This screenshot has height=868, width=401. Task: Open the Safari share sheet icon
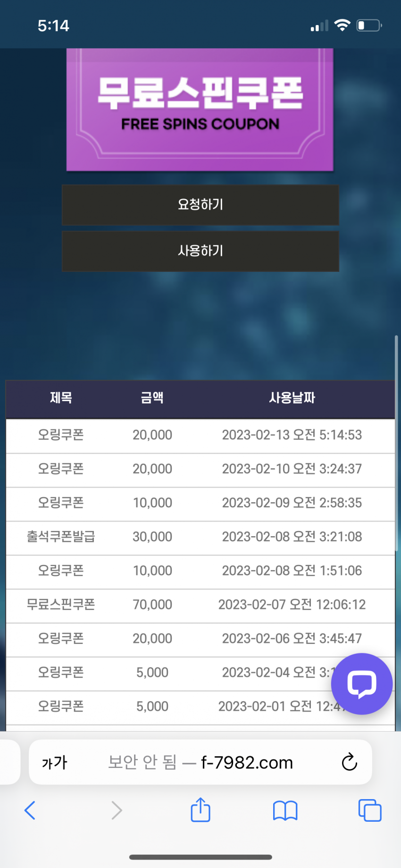[x=200, y=809]
